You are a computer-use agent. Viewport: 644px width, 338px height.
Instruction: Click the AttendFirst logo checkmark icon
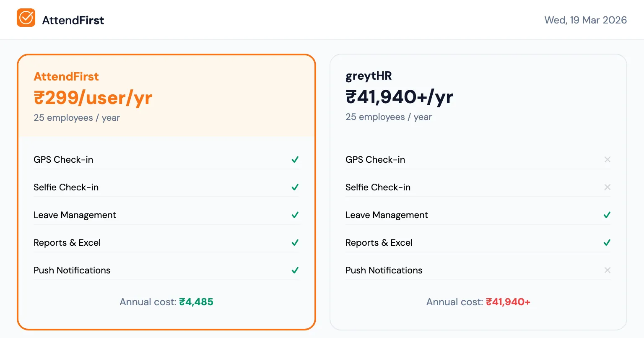point(26,18)
